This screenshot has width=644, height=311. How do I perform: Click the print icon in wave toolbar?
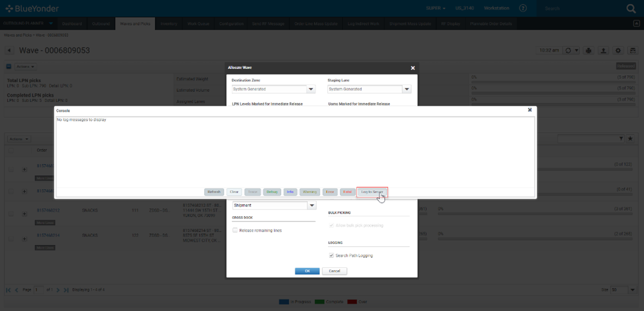(x=589, y=50)
